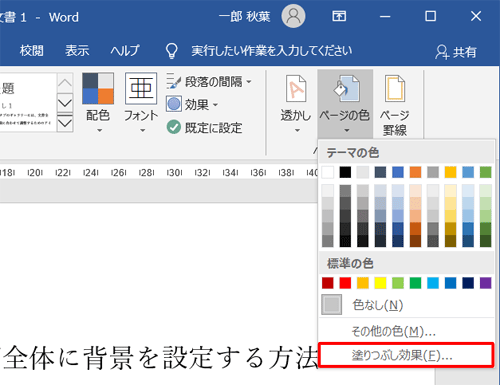Close the Word window

click(x=476, y=16)
